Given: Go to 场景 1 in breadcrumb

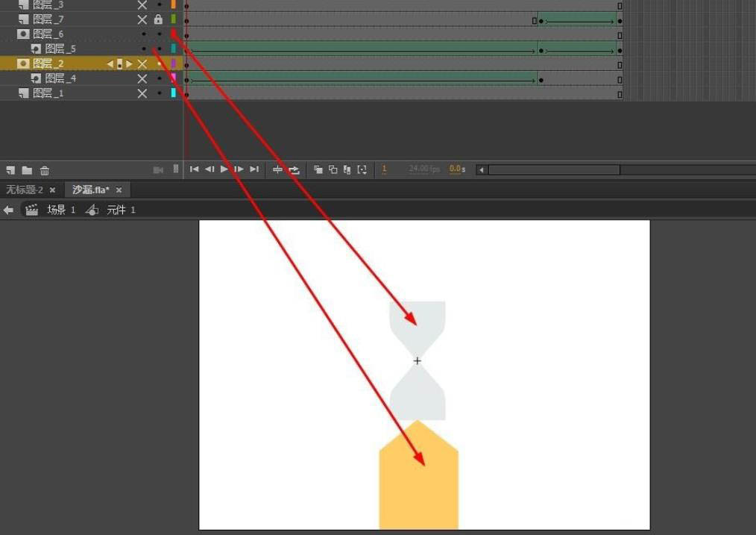Looking at the screenshot, I should [60, 210].
